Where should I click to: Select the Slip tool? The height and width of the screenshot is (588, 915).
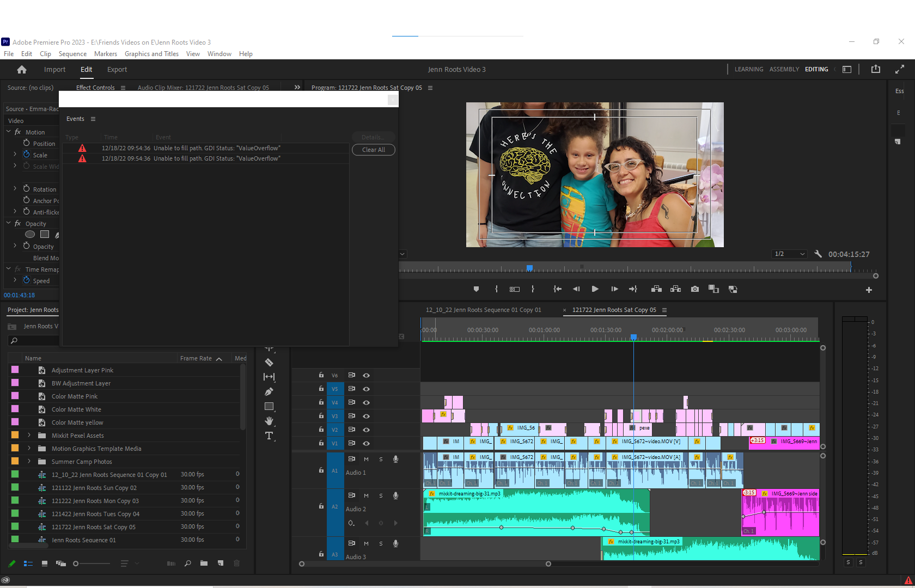coord(269,377)
